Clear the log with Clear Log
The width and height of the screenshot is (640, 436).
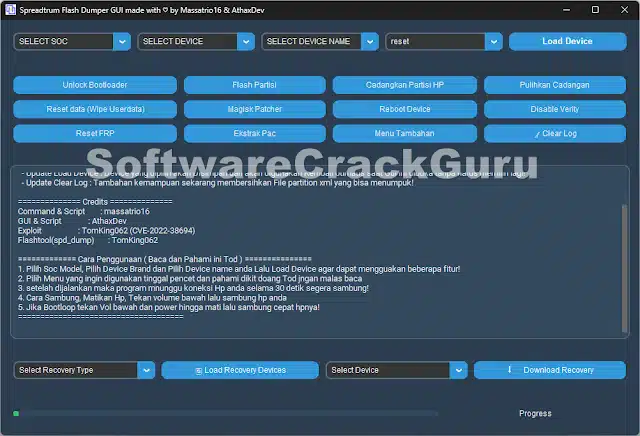tap(555, 133)
